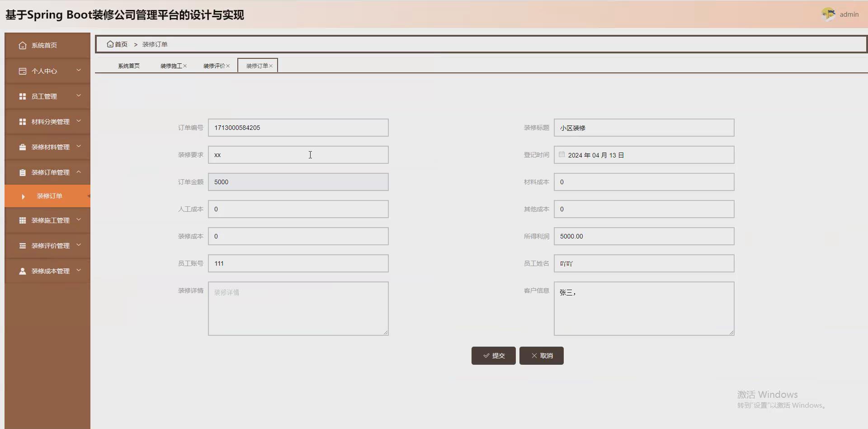Click the 订单编号 input field
Image resolution: width=868 pixels, height=429 pixels.
click(x=298, y=128)
